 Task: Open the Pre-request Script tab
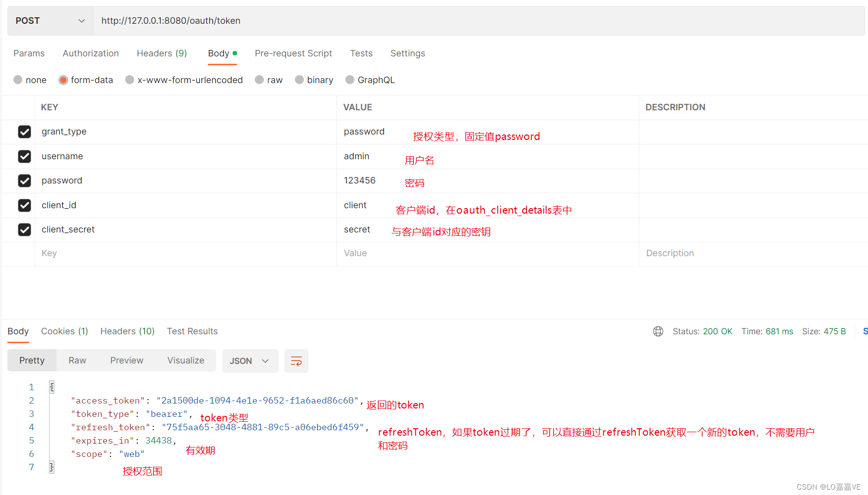point(293,53)
